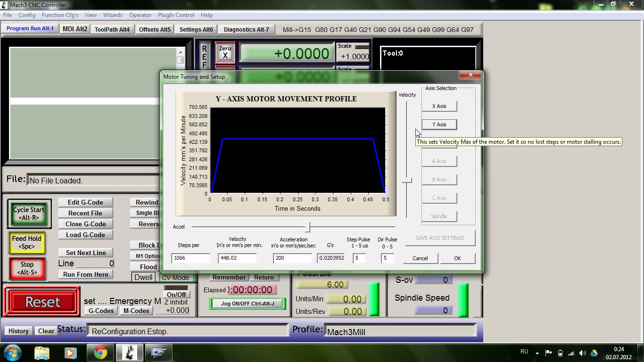This screenshot has height=362, width=644.
Task: Click the red Stop button
Action: click(27, 268)
